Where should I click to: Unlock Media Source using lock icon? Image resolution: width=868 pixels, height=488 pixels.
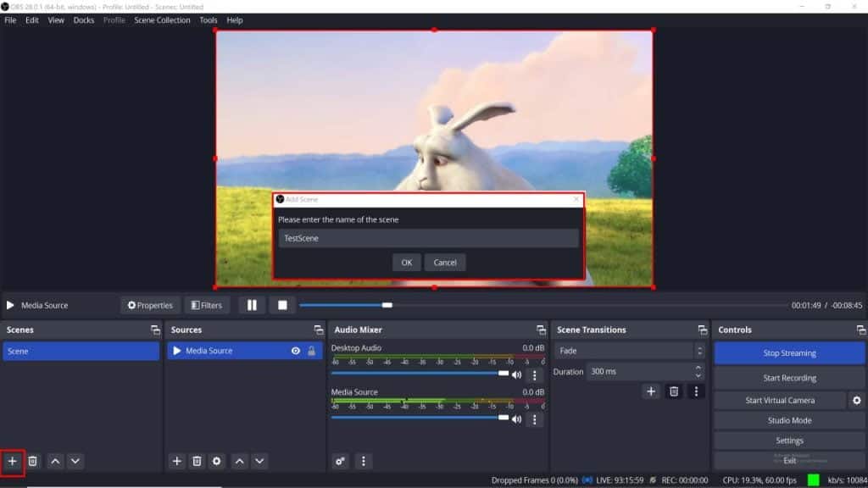pos(311,351)
